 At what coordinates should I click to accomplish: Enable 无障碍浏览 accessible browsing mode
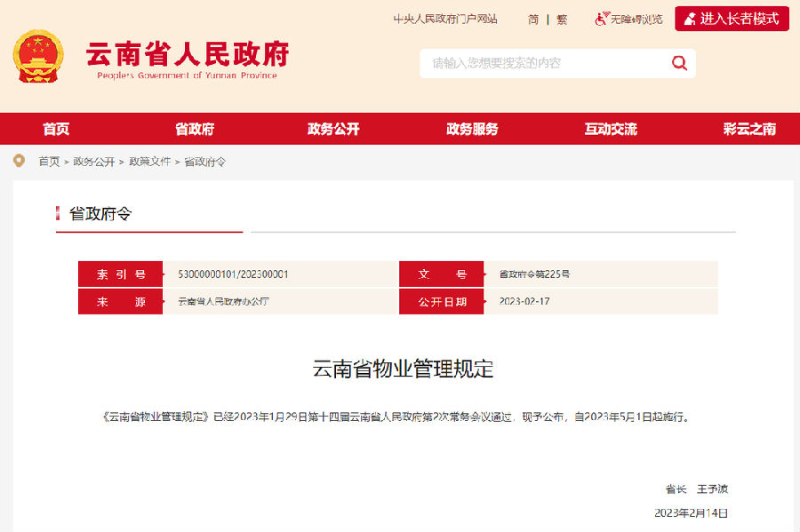click(x=636, y=19)
